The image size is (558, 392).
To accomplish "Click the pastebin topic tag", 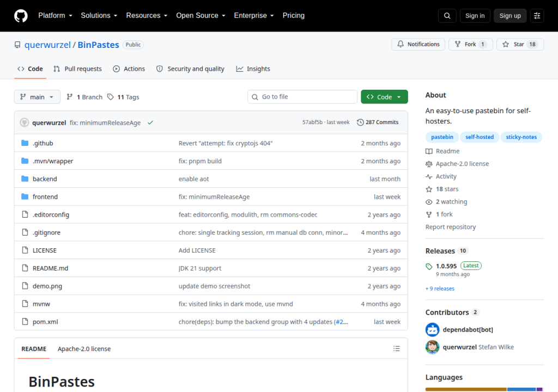I will tap(442, 137).
